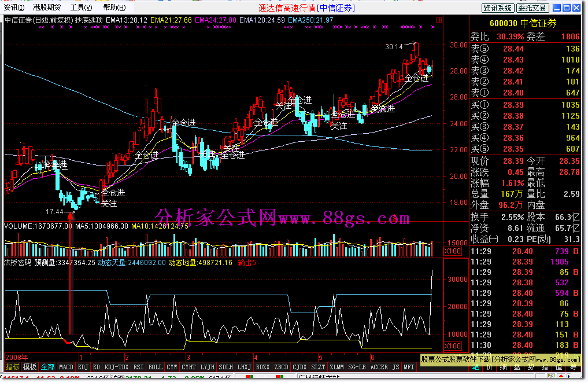Open the 资讯(I) menu
Screen dimensions: 588x382
point(14,8)
